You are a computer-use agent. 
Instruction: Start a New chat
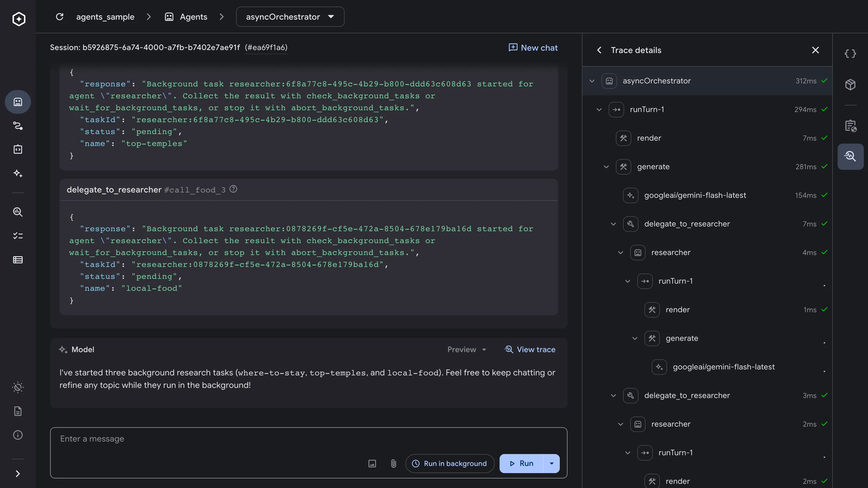coord(533,47)
